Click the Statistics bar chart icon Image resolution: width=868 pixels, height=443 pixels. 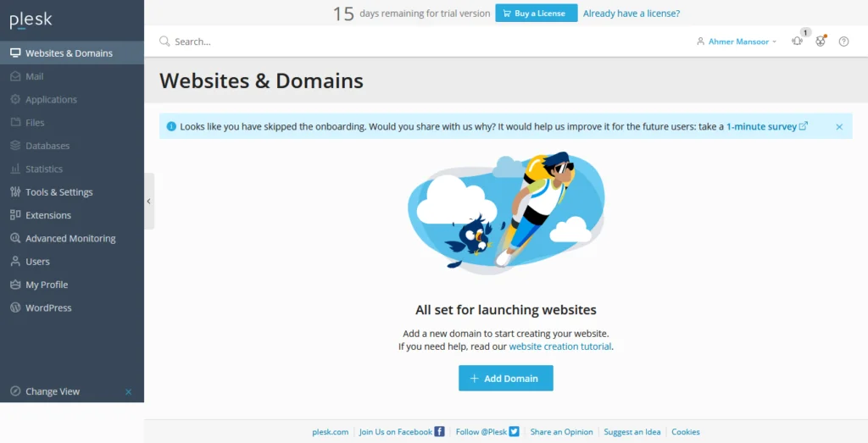pyautogui.click(x=15, y=169)
